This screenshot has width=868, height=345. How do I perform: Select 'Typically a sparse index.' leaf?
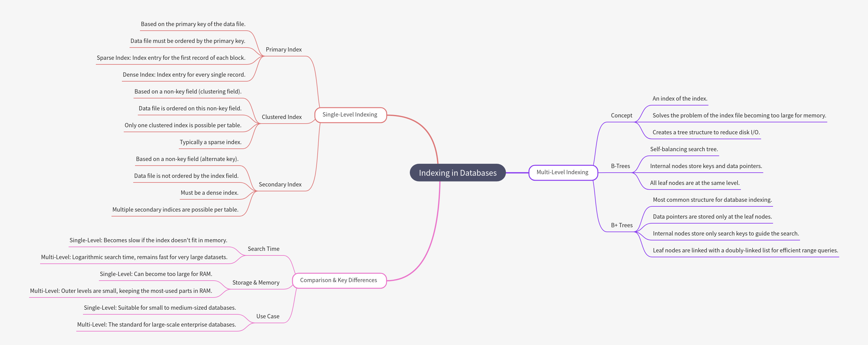point(210,142)
